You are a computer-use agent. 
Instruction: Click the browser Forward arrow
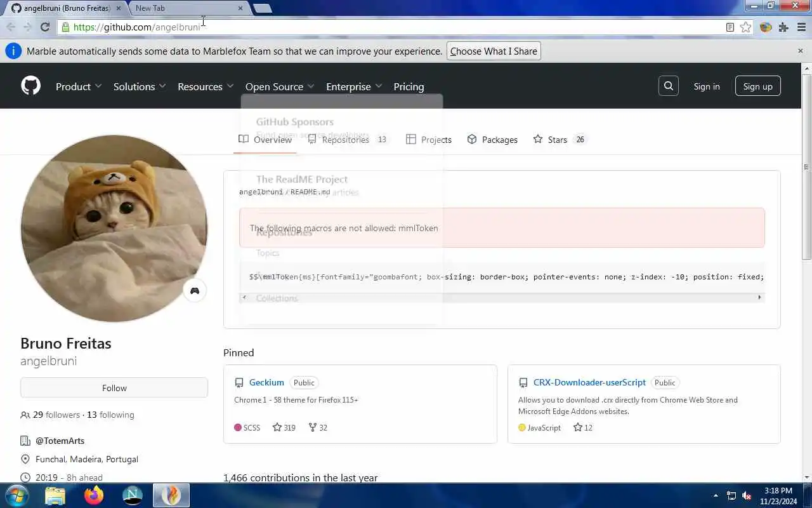click(27, 27)
